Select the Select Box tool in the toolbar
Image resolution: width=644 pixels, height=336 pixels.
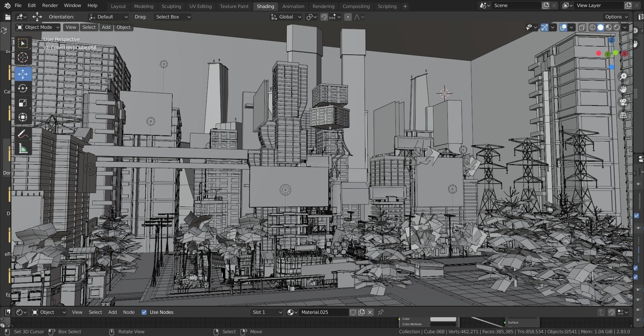(23, 43)
